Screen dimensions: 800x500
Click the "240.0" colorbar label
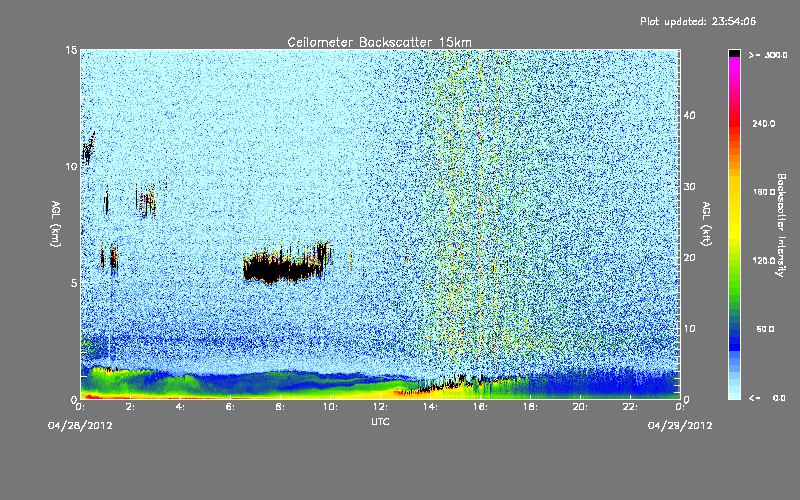coord(764,123)
